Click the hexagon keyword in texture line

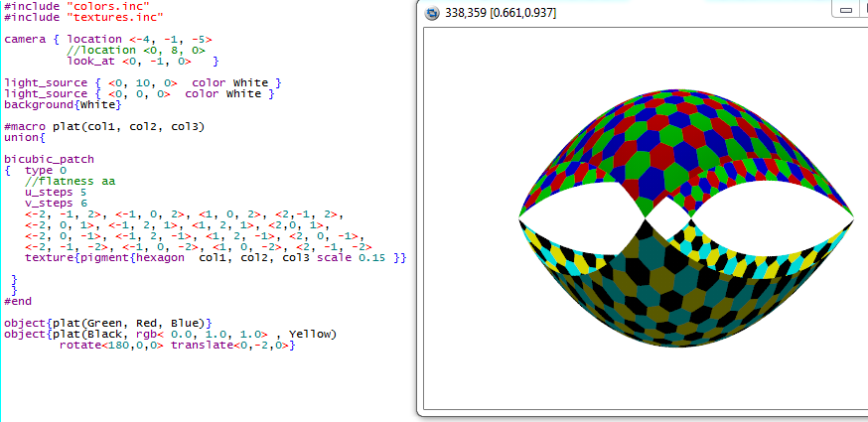(160, 258)
